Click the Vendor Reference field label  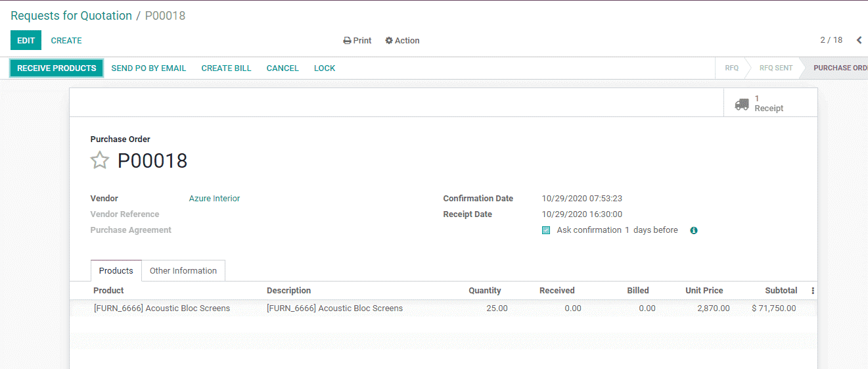tap(125, 214)
